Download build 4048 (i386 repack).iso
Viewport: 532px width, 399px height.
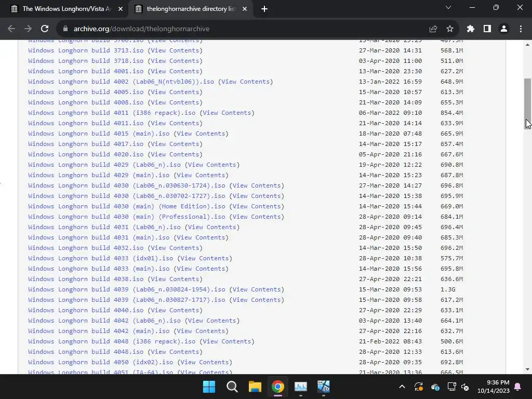pyautogui.click(x=112, y=342)
